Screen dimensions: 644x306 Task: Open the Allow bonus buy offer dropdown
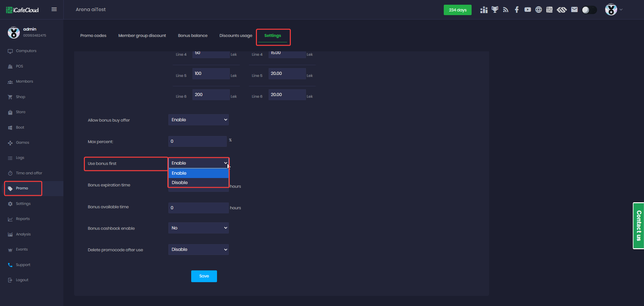tap(198, 120)
